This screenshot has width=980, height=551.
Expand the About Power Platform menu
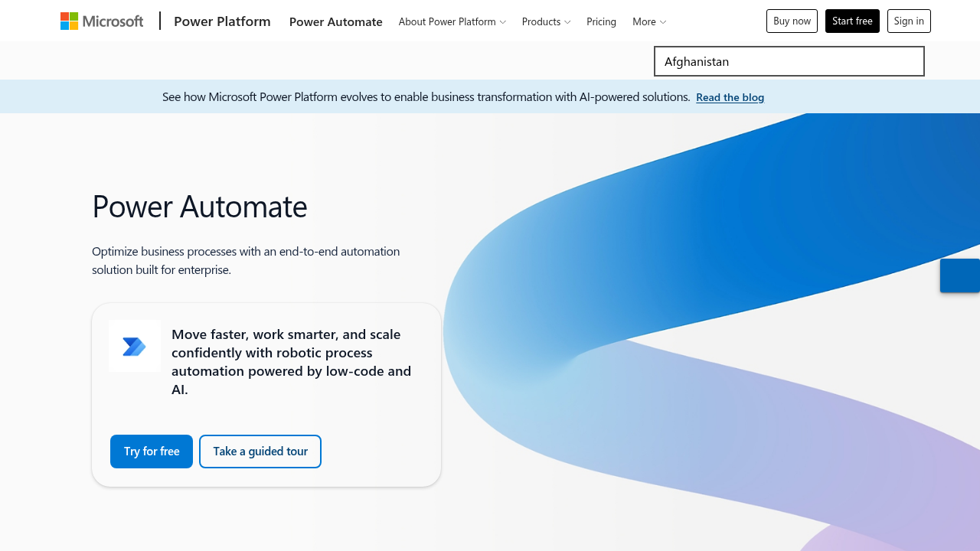(452, 21)
